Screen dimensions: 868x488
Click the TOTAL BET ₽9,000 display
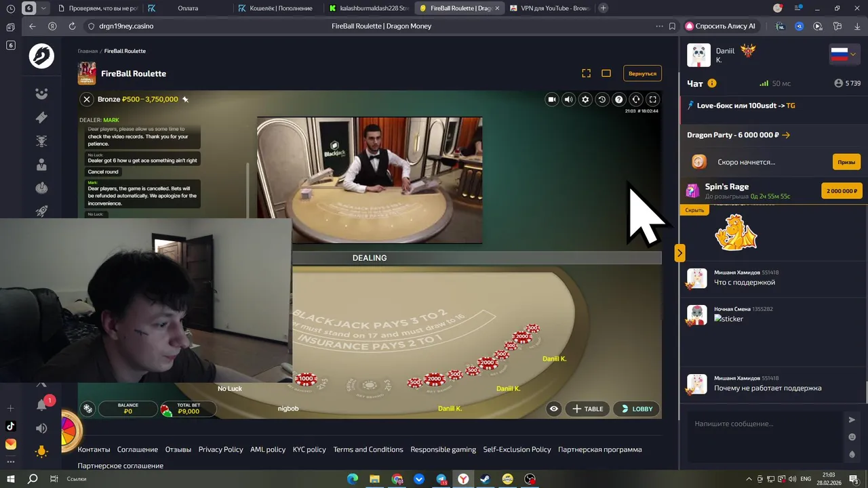pos(188,409)
